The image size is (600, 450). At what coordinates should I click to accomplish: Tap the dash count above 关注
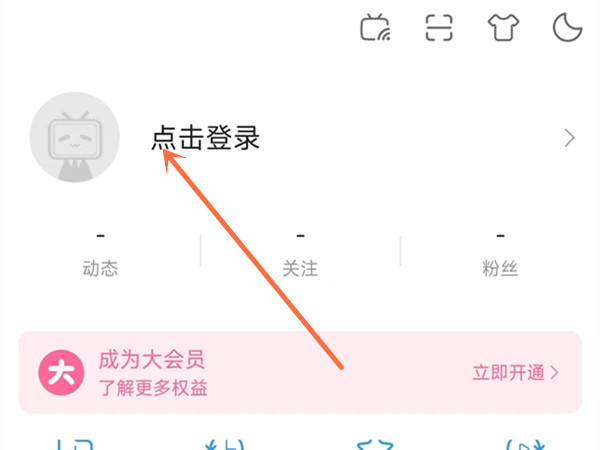(300, 235)
